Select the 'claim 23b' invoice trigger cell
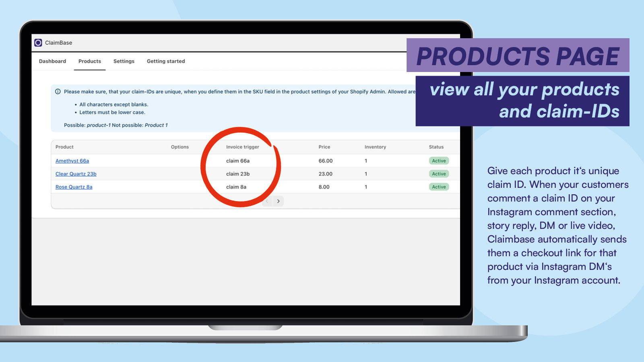Screen dimensions: 644x362 [x=238, y=174]
